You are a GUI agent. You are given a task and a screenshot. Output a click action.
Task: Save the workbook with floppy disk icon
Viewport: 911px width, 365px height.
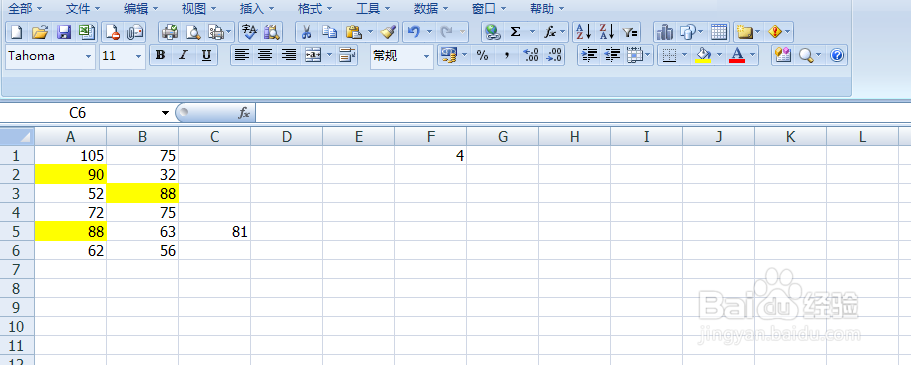point(64,32)
